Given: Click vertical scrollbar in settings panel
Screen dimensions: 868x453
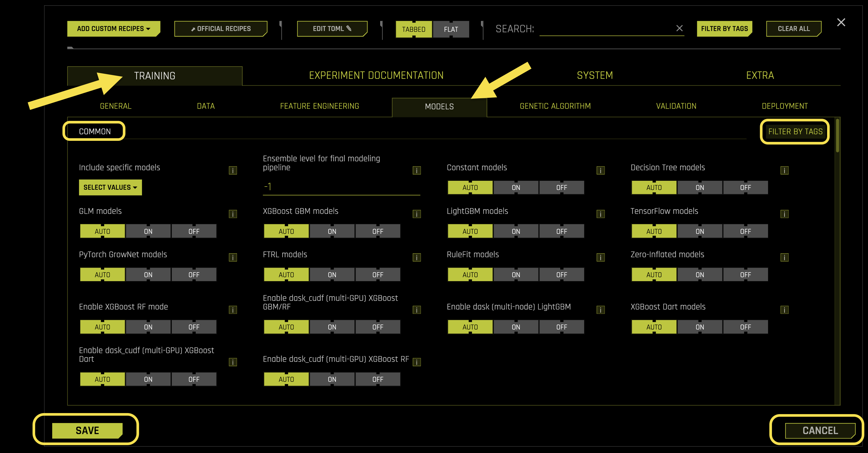Looking at the screenshot, I should 837,136.
